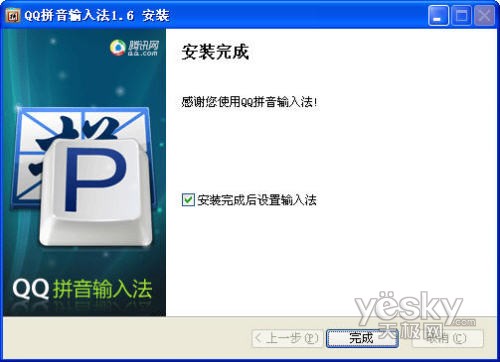Click the 腾讯网 qq.com logo
Screen dimensions: 500x362
(x=135, y=48)
